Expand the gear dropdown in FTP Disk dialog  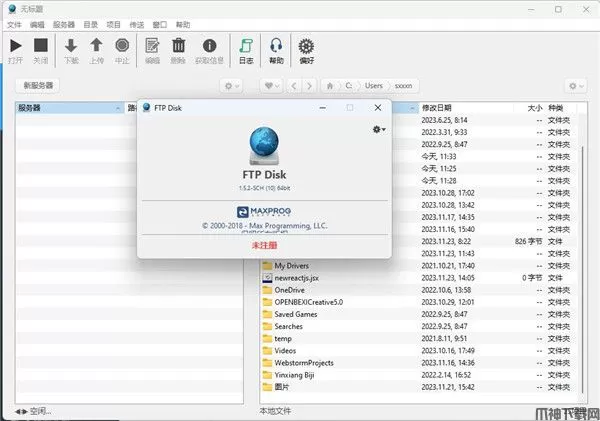point(378,129)
